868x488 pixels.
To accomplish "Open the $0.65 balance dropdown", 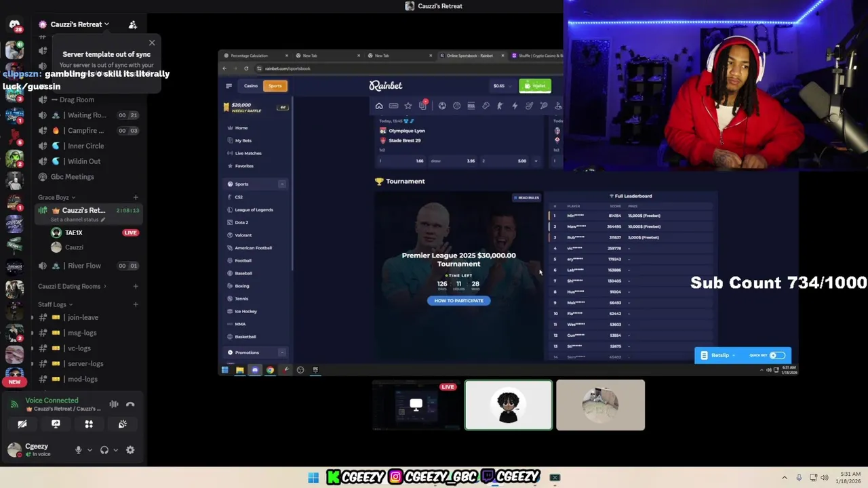I will [502, 86].
